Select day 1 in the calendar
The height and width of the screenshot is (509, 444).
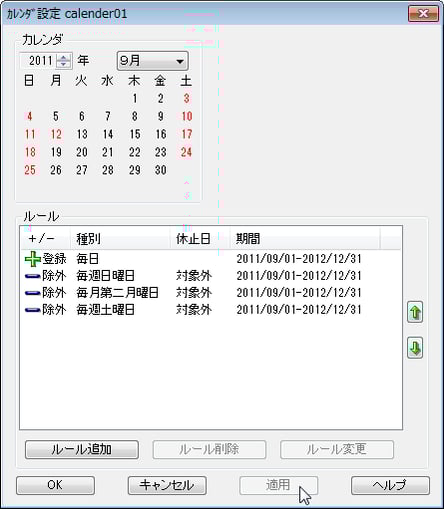pyautogui.click(x=135, y=99)
